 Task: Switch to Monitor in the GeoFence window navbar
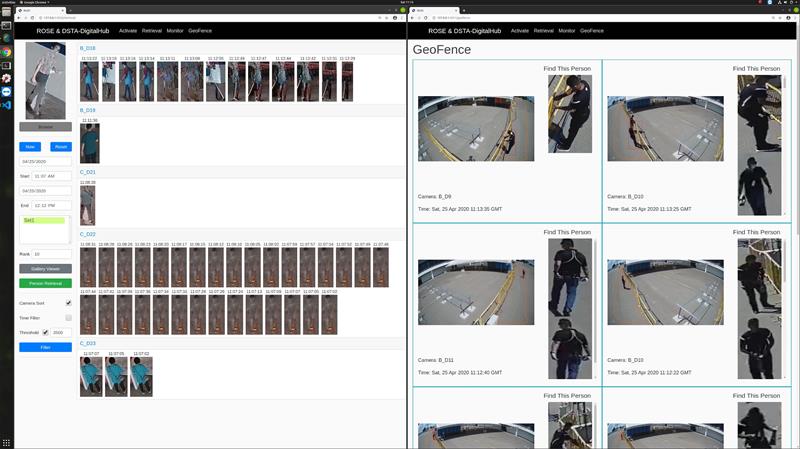567,31
